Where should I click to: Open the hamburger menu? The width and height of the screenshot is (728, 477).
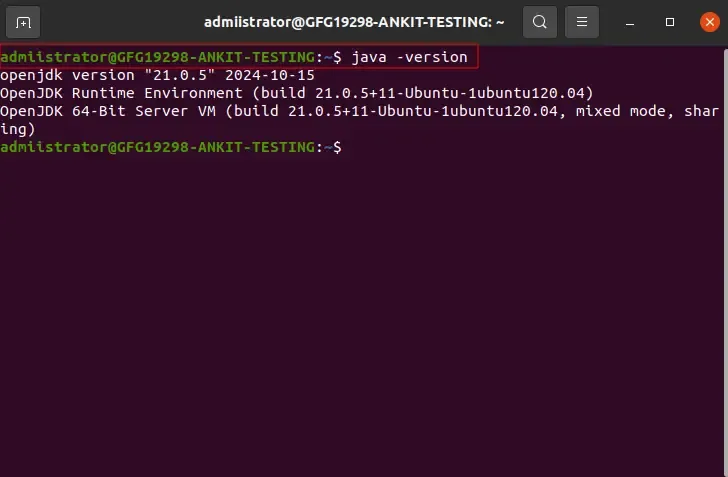(583, 21)
